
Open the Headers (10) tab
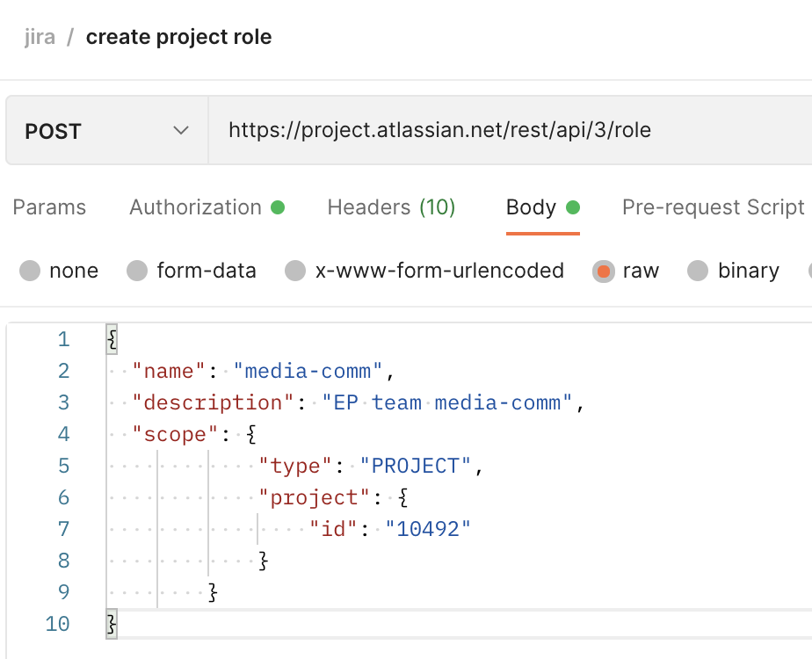point(392,207)
